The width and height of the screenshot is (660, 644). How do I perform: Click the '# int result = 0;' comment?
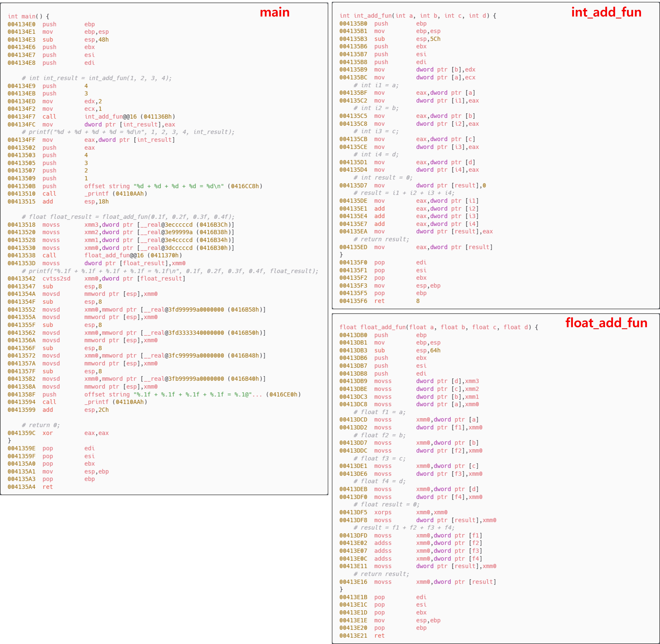pyautogui.click(x=383, y=178)
